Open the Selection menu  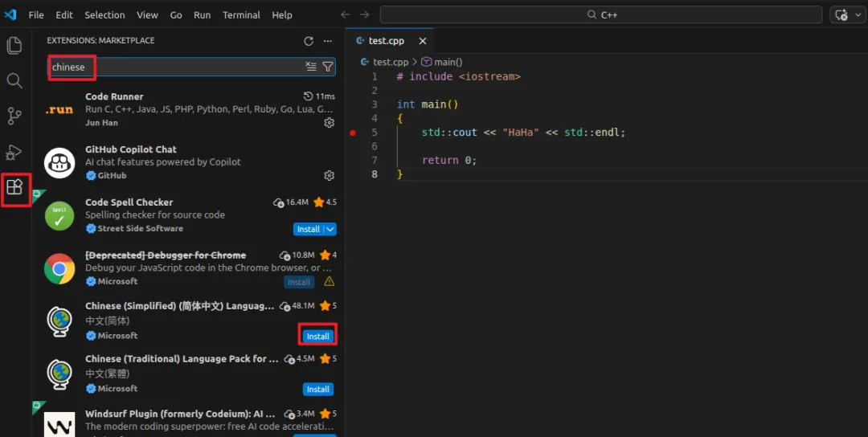104,15
